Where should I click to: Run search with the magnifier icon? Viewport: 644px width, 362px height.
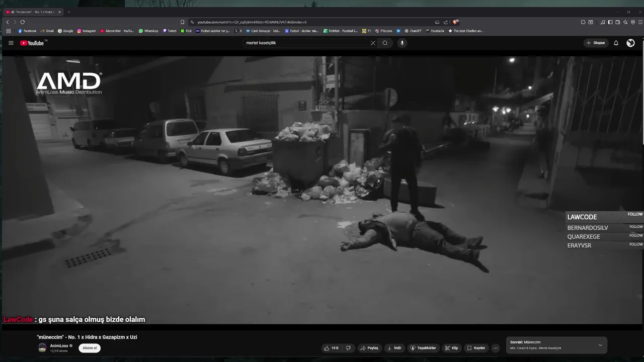[x=385, y=43]
